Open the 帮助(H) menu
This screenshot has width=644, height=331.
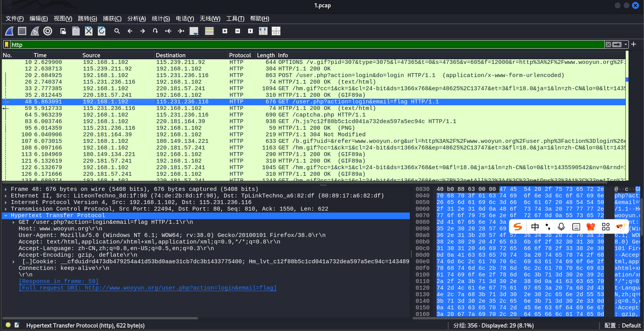click(260, 19)
